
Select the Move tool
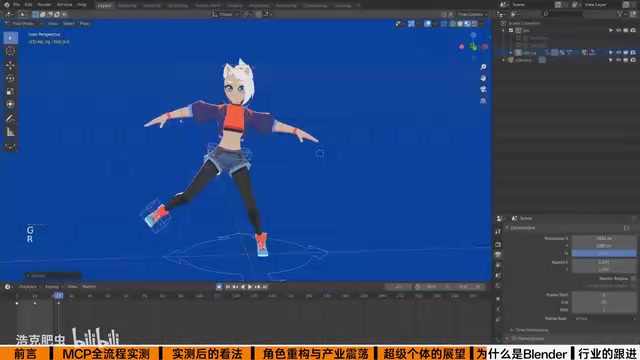[x=10, y=65]
